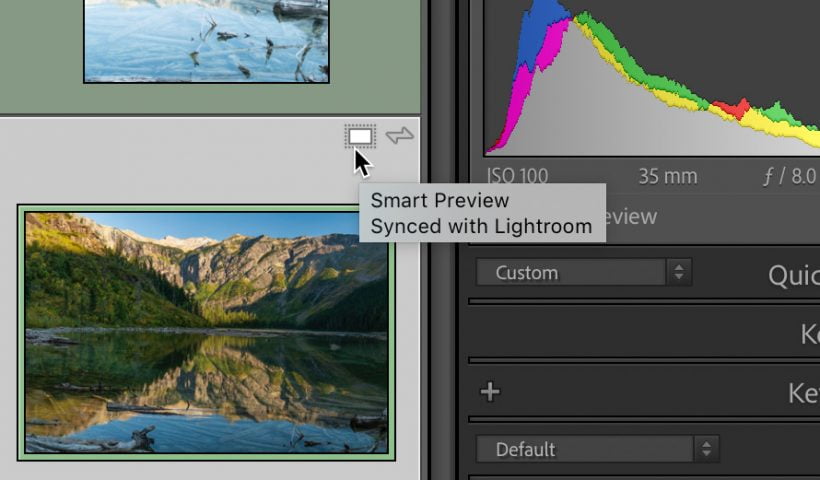The image size is (820, 480).
Task: Open the Default metadata set dropdown
Action: 597,449
